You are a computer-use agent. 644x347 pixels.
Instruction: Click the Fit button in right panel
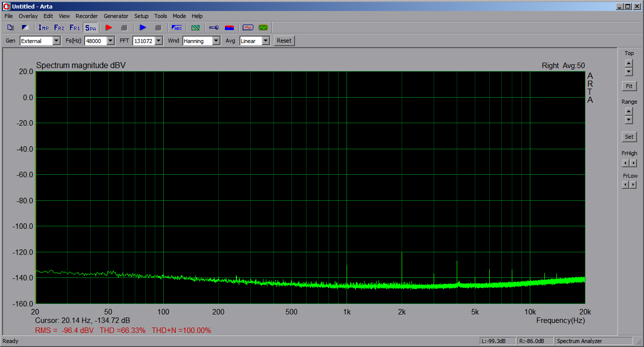[x=629, y=86]
